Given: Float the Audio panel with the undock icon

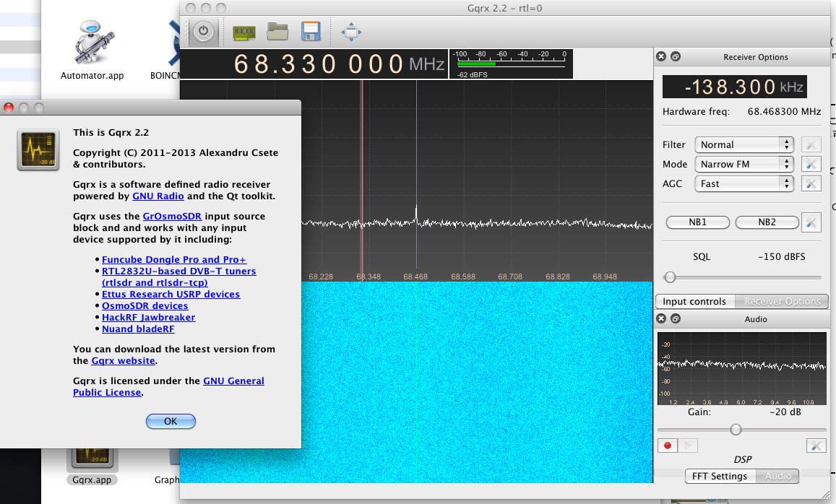Looking at the screenshot, I should click(x=676, y=318).
